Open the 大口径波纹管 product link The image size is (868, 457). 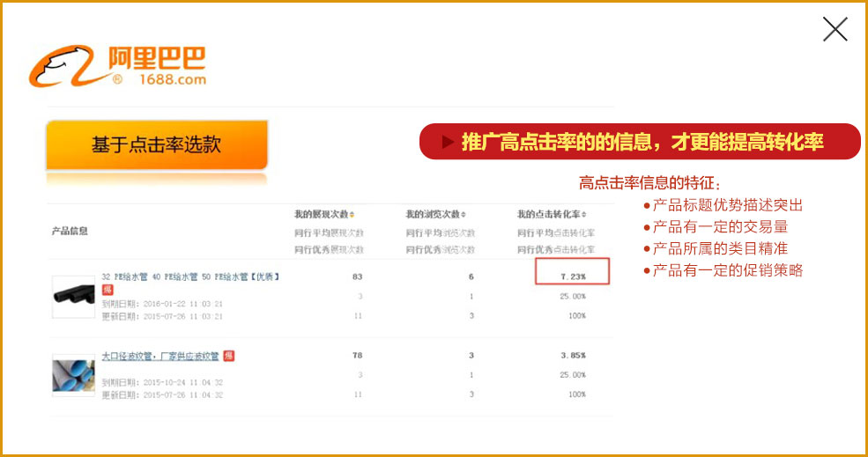tap(160, 356)
